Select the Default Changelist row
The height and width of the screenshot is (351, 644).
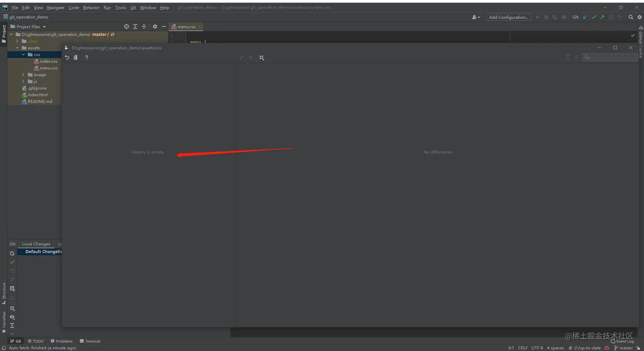pos(40,252)
